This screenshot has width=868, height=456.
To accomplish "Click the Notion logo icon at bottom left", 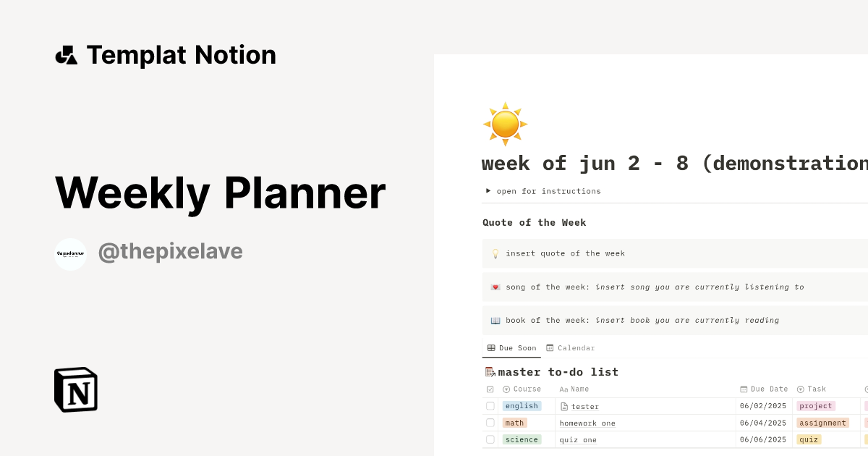I will (x=75, y=389).
